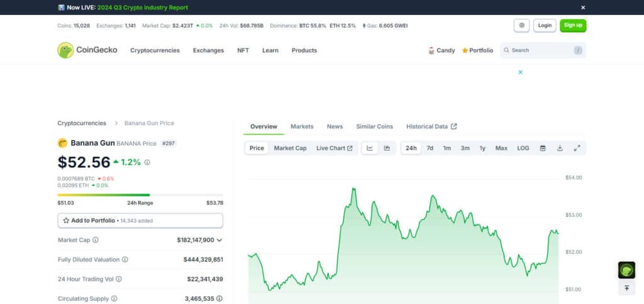Open the Candy rewards page
This screenshot has height=304, width=644.
(x=441, y=50)
